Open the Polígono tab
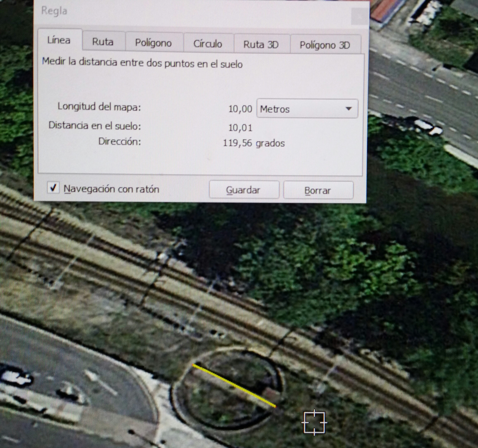 click(153, 43)
